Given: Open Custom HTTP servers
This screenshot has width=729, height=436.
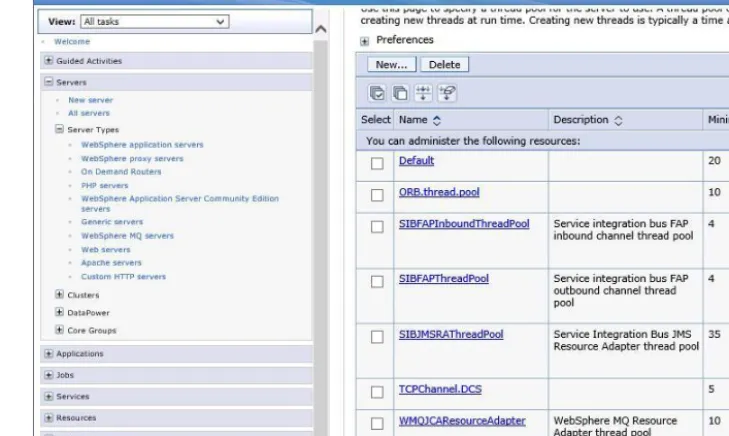Looking at the screenshot, I should coord(123,277).
